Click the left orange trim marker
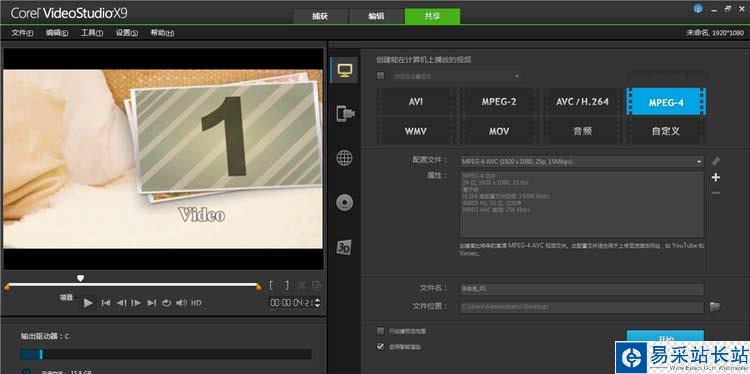This screenshot has height=374, width=750. [x=7, y=287]
